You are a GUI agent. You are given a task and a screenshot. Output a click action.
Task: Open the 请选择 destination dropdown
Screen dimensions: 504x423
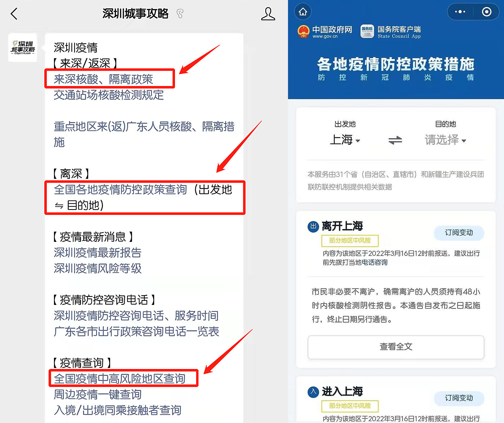(445, 140)
